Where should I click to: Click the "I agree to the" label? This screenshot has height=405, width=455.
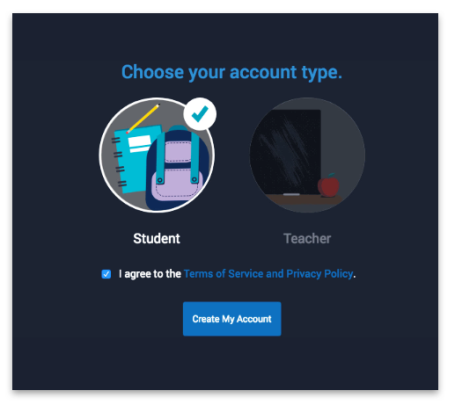pyautogui.click(x=150, y=274)
